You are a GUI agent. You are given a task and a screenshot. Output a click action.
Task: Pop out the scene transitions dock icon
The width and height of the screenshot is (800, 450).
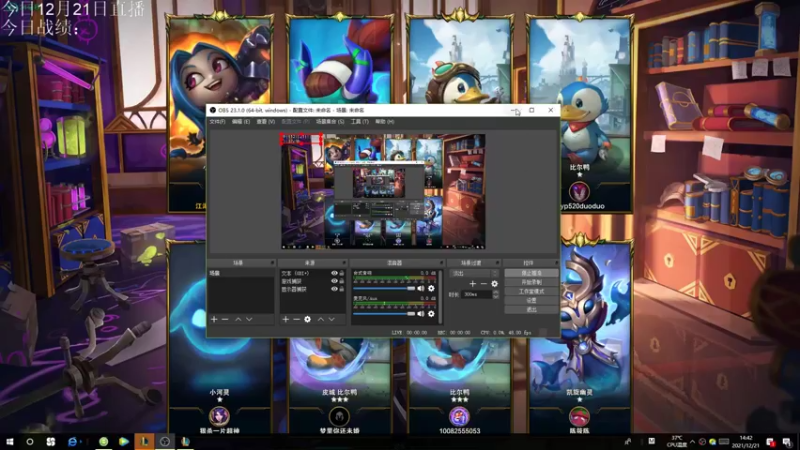coord(497,263)
